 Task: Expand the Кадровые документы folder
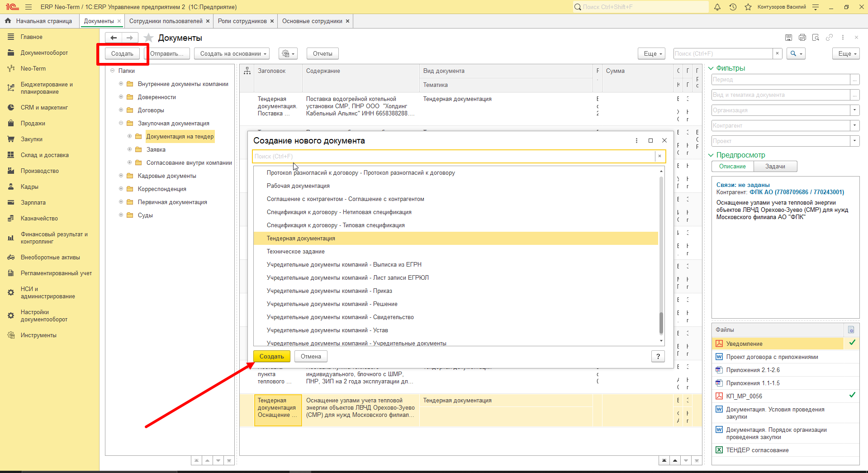tap(121, 176)
